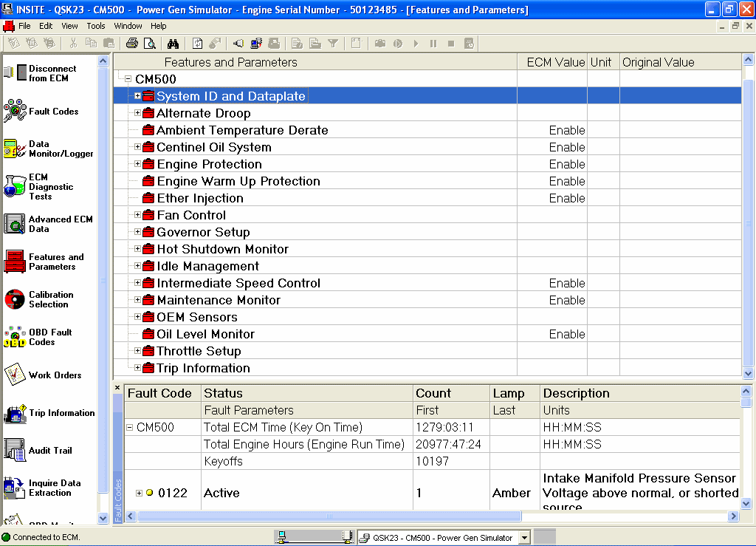Open Print Preview from the toolbar

click(150, 44)
